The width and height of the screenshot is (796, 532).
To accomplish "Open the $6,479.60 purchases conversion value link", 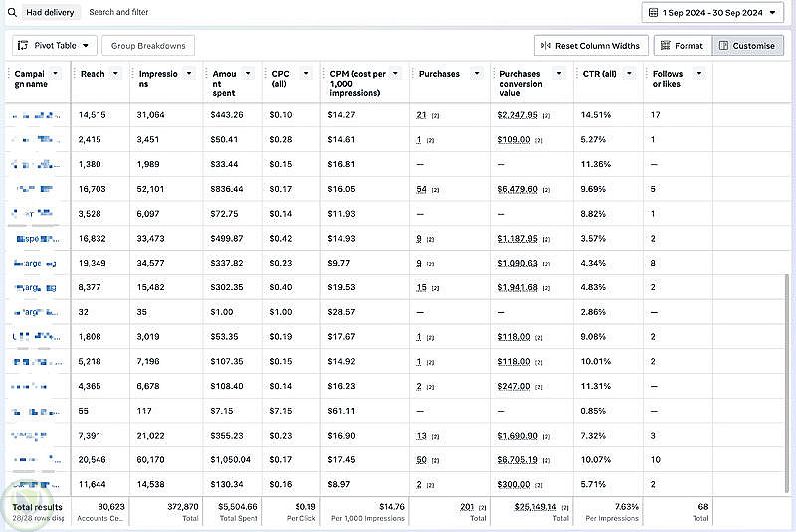I will click(x=517, y=189).
